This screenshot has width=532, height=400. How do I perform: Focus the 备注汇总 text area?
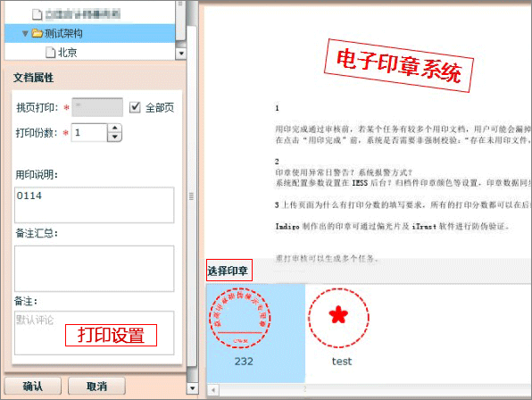(95, 269)
